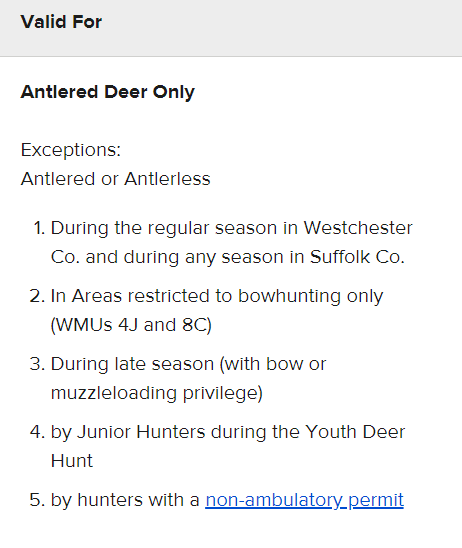
Task: Click the muzzleloading privilege text
Action: [x=157, y=393]
